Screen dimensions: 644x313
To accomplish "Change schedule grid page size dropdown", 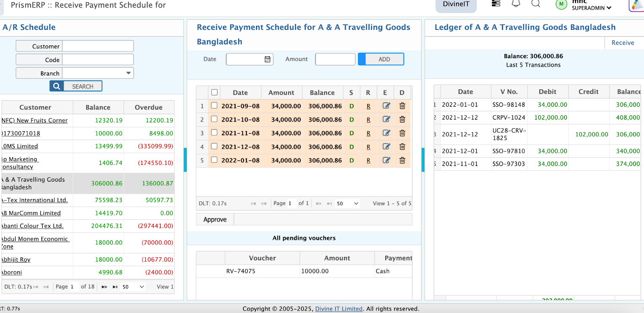I will tap(347, 203).
